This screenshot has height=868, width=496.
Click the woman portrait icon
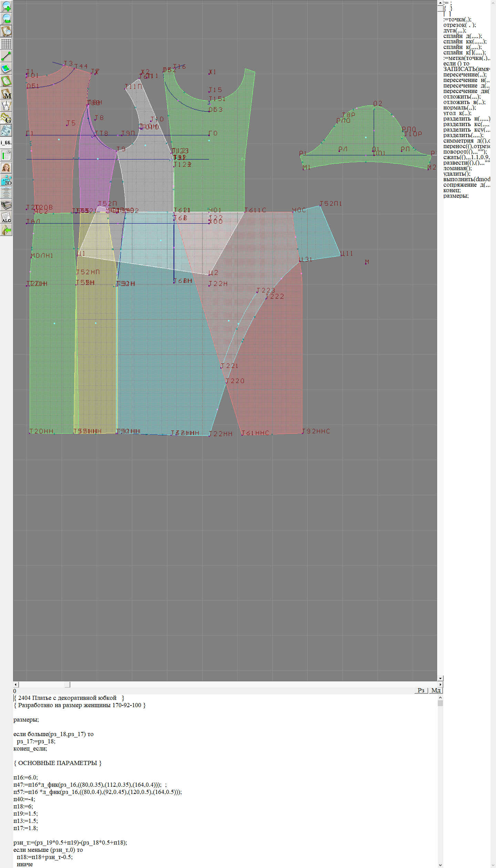click(x=6, y=168)
